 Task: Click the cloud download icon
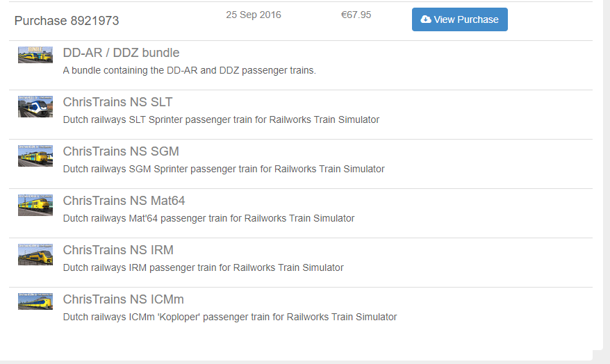point(426,19)
